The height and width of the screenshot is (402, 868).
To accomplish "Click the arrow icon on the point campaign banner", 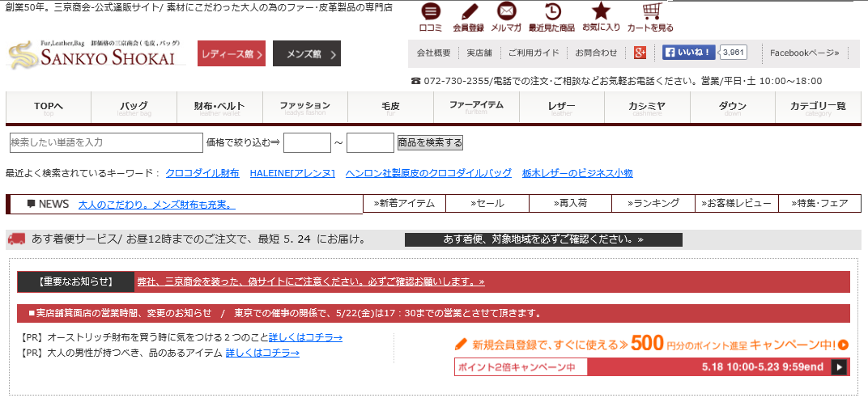I will pyautogui.click(x=839, y=367).
